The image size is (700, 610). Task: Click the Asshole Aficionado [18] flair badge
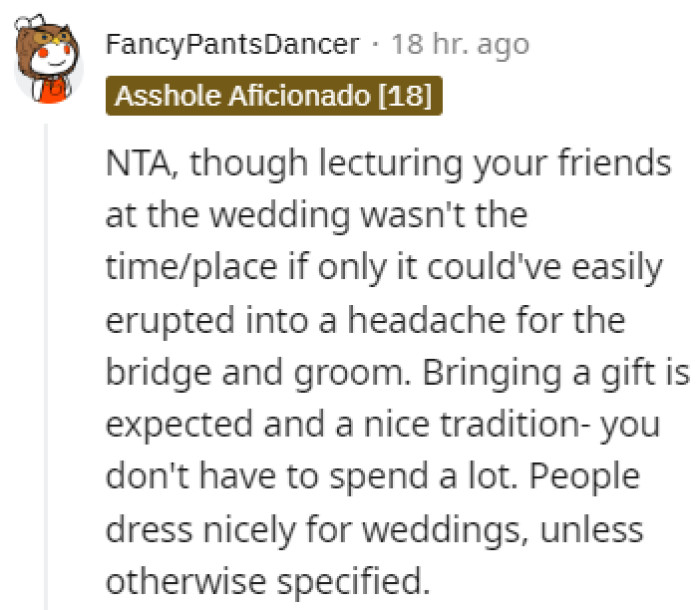pyautogui.click(x=273, y=97)
